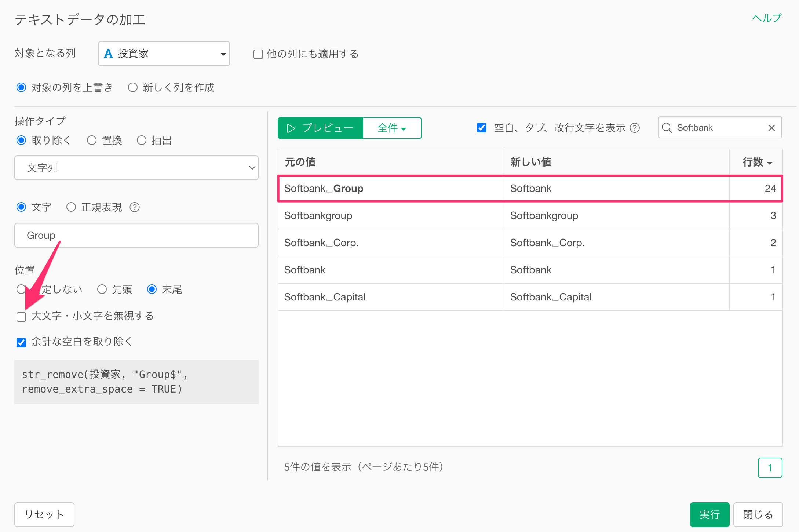Sort by 行数 column header
Screen dimensions: 799x532
(756, 162)
